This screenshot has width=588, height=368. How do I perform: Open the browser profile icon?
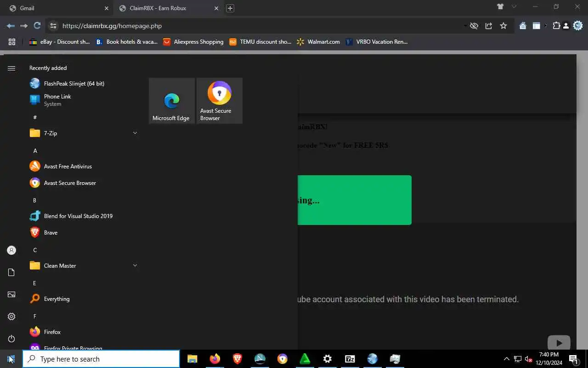coord(566,26)
